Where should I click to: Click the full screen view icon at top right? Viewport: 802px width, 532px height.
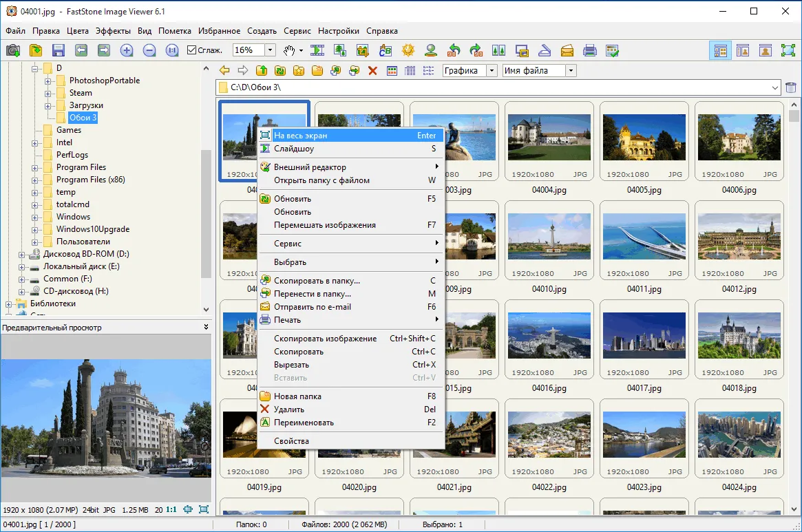[788, 50]
